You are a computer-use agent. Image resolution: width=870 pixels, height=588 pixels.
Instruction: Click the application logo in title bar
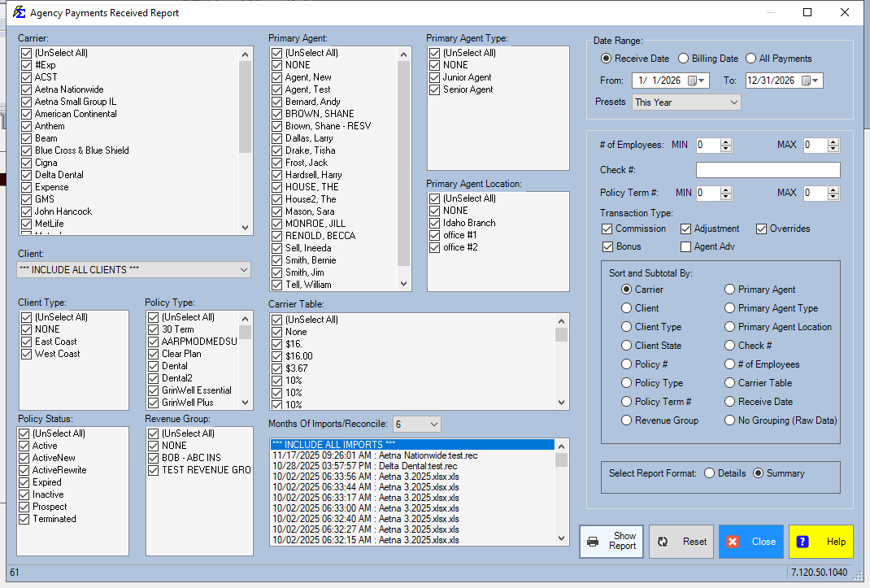[x=18, y=12]
